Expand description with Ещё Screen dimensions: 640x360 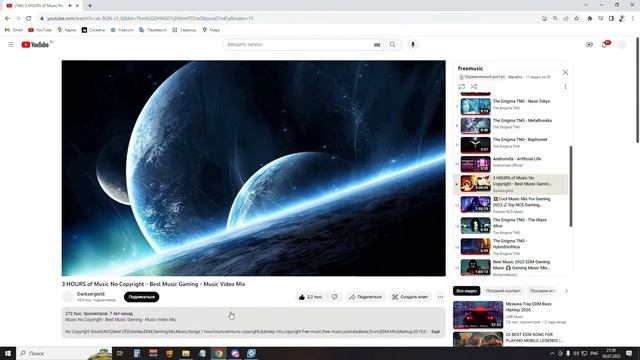[x=436, y=331]
